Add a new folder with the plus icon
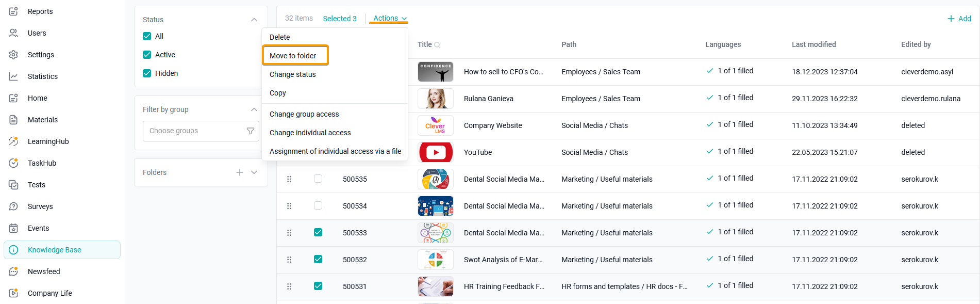The height and width of the screenshot is (304, 980). click(240, 172)
